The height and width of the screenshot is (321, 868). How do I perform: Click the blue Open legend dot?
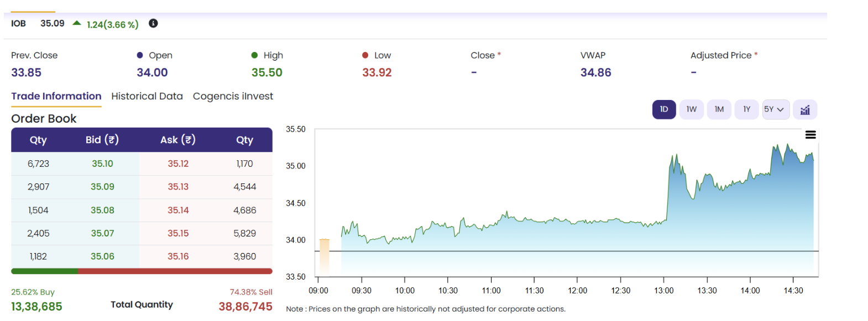pyautogui.click(x=140, y=55)
